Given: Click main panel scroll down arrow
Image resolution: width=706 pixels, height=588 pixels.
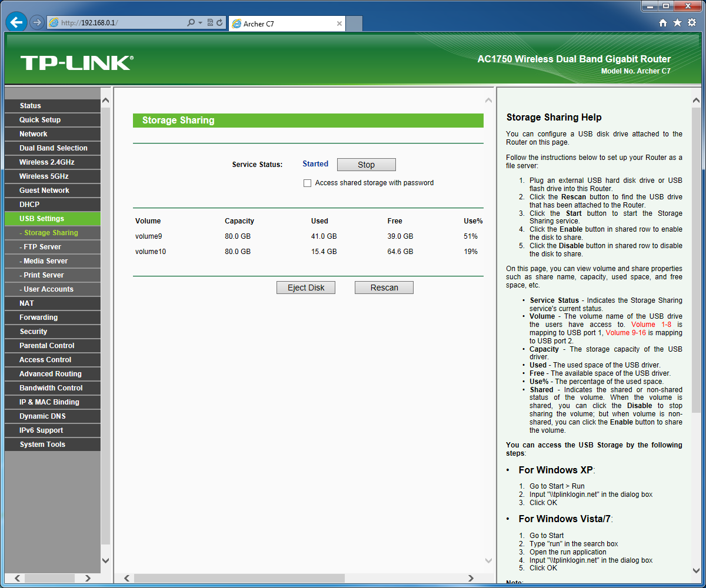Looking at the screenshot, I should tap(488, 560).
